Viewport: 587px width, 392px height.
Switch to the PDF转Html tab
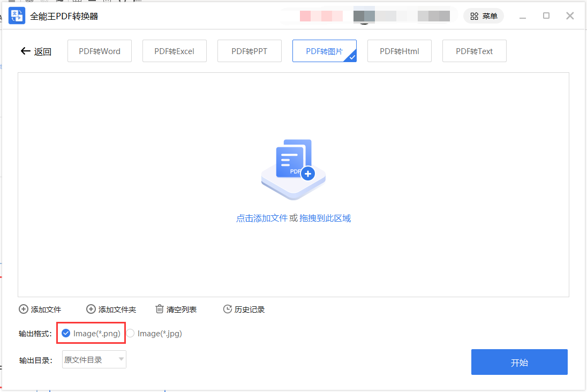coord(399,50)
